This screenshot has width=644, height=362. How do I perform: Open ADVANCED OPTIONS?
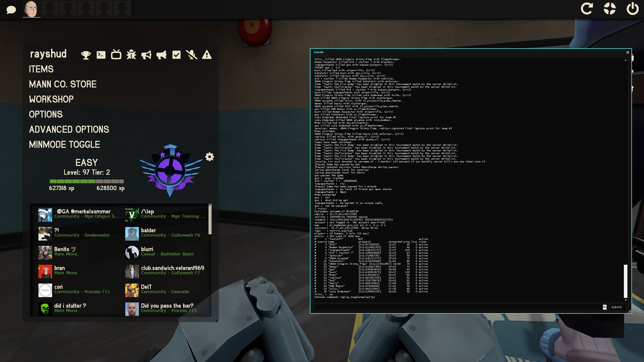(x=69, y=129)
